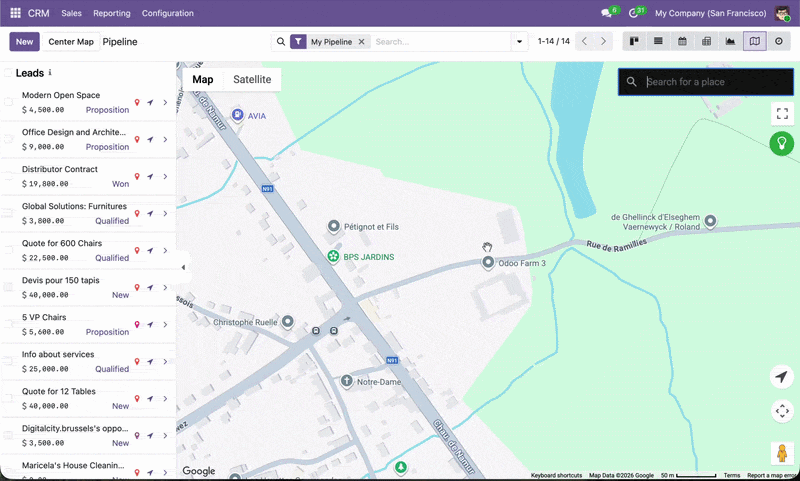This screenshot has height=481, width=800.
Task: Open the search options dropdown arrow
Action: pyautogui.click(x=519, y=42)
